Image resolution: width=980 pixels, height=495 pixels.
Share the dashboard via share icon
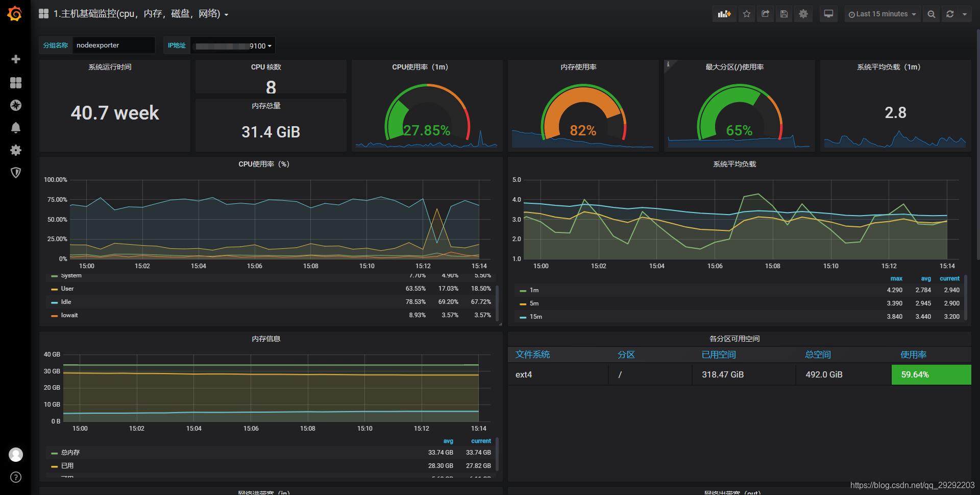[765, 14]
